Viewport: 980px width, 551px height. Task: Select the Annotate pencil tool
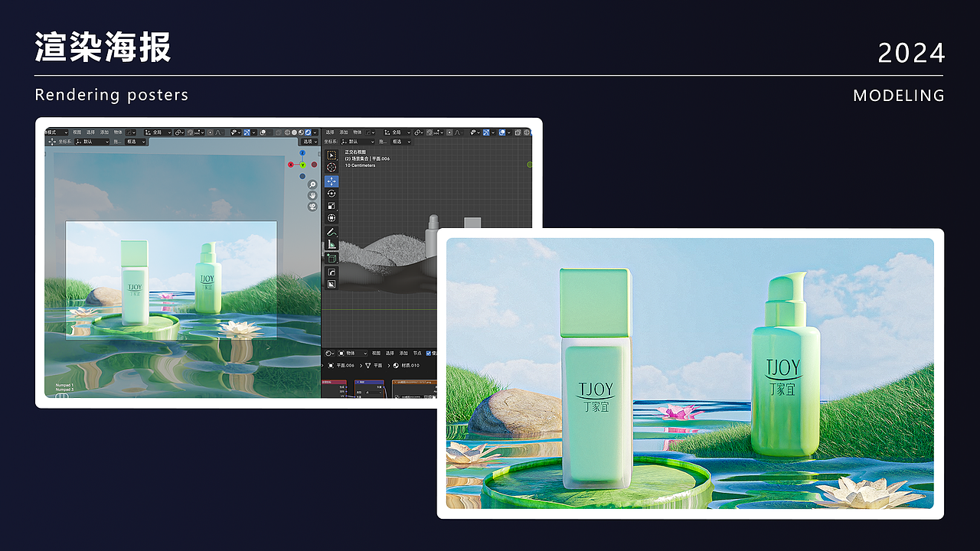[332, 232]
